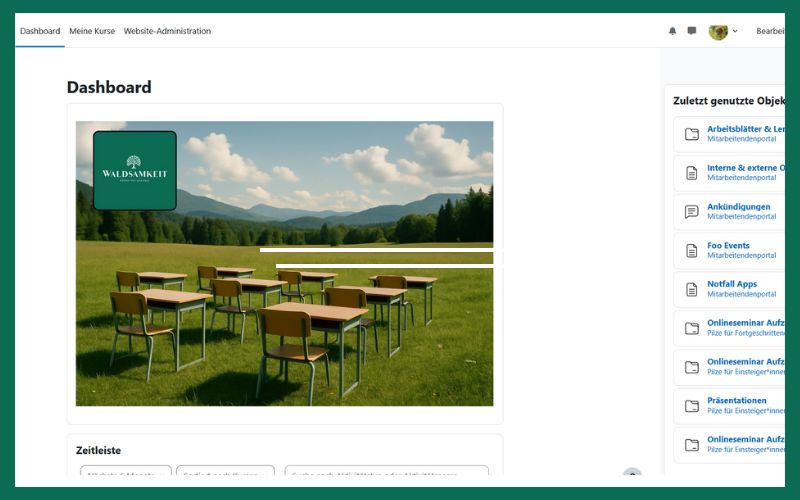Expand the user menu dropdown arrow
800x500 pixels.
click(736, 31)
